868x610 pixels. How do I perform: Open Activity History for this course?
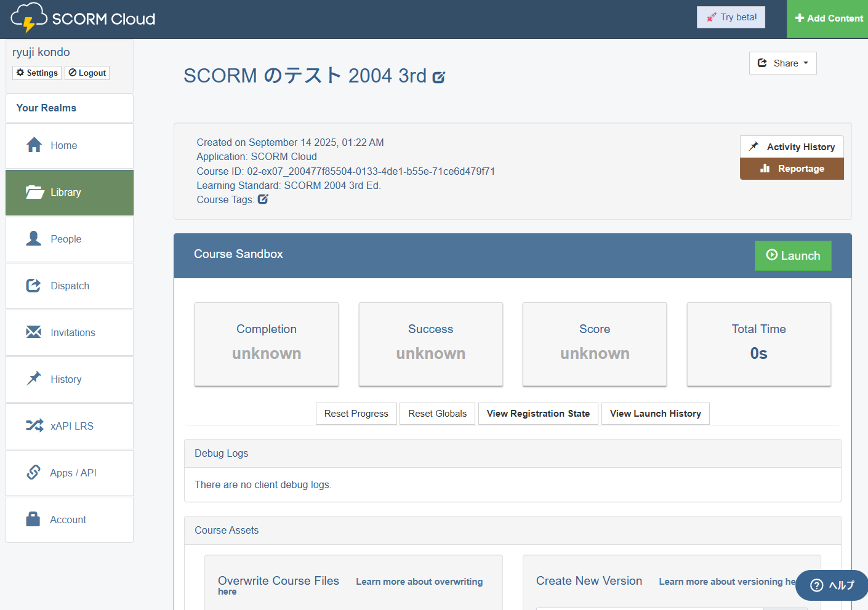click(x=792, y=147)
